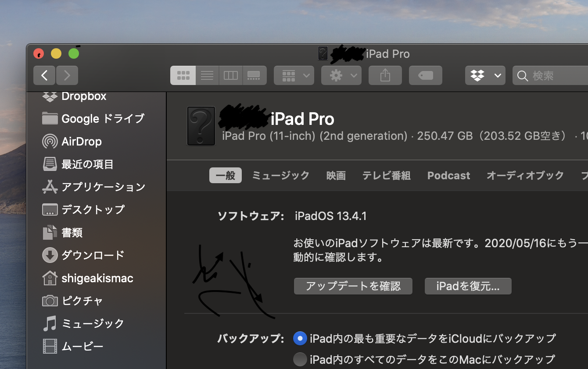
Task: Select backup all data to this Mac
Action: point(300,360)
